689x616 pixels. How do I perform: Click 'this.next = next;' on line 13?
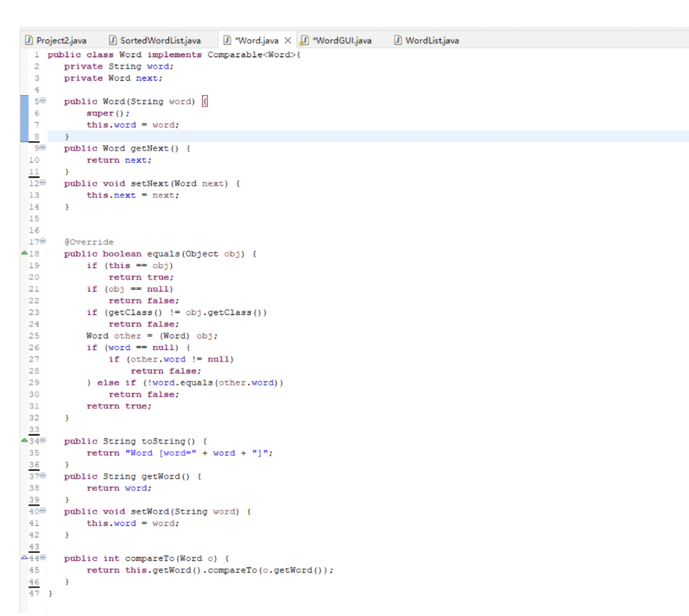(x=133, y=195)
